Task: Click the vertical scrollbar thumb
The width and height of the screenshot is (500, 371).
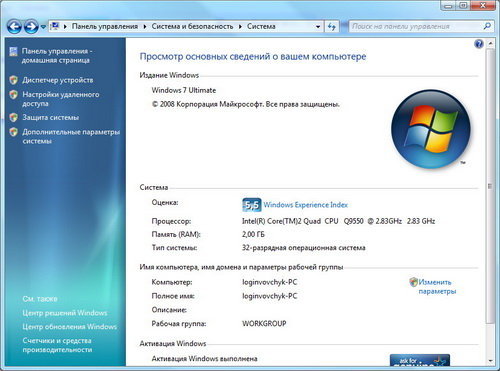Action: click(490, 186)
